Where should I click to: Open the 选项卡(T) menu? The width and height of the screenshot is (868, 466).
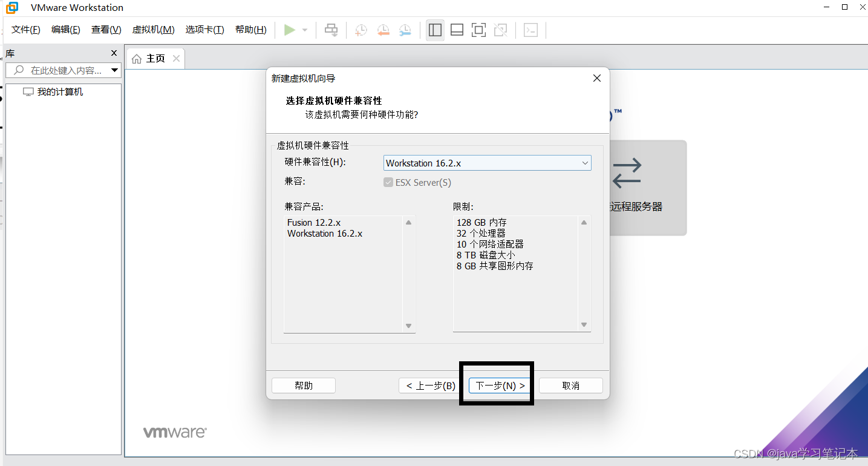(205, 30)
